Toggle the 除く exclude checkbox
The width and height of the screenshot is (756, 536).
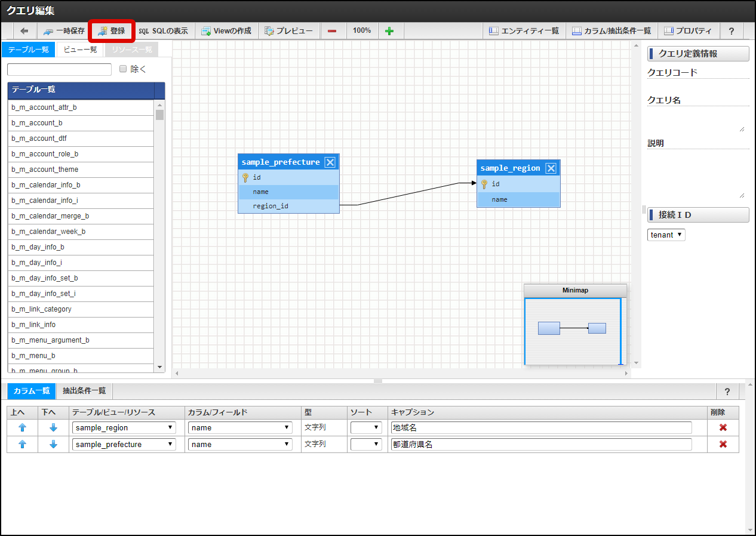click(123, 69)
